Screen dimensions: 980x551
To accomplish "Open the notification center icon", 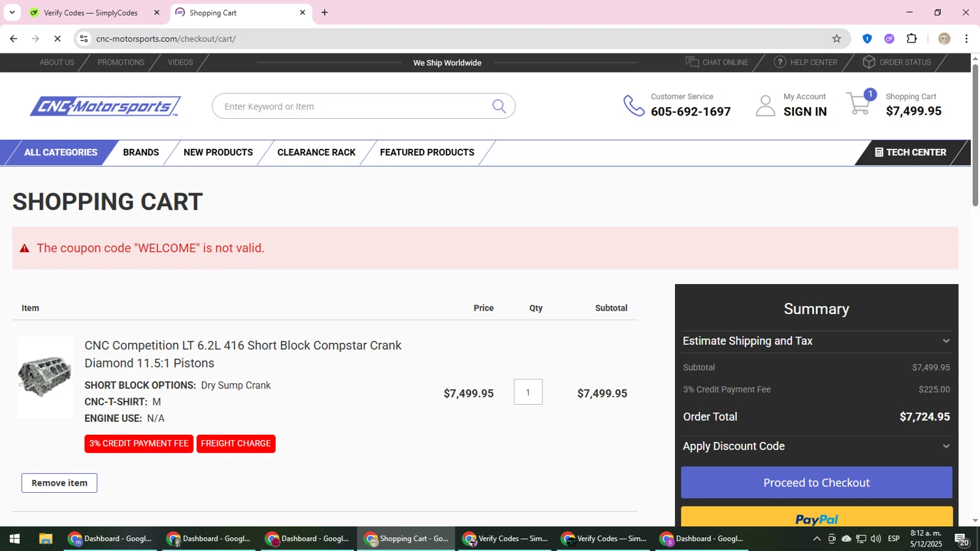I will [x=962, y=539].
